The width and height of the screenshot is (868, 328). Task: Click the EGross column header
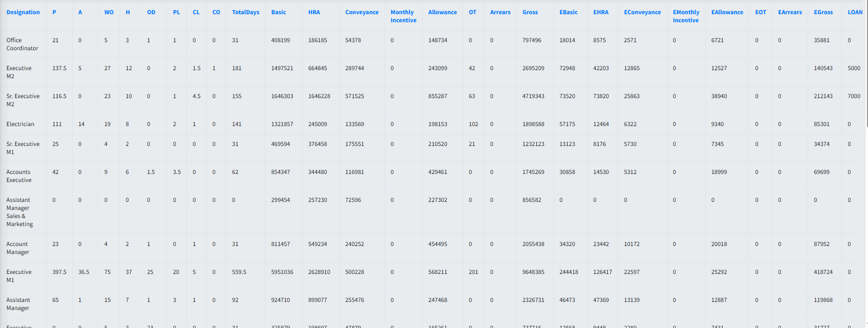tap(823, 12)
